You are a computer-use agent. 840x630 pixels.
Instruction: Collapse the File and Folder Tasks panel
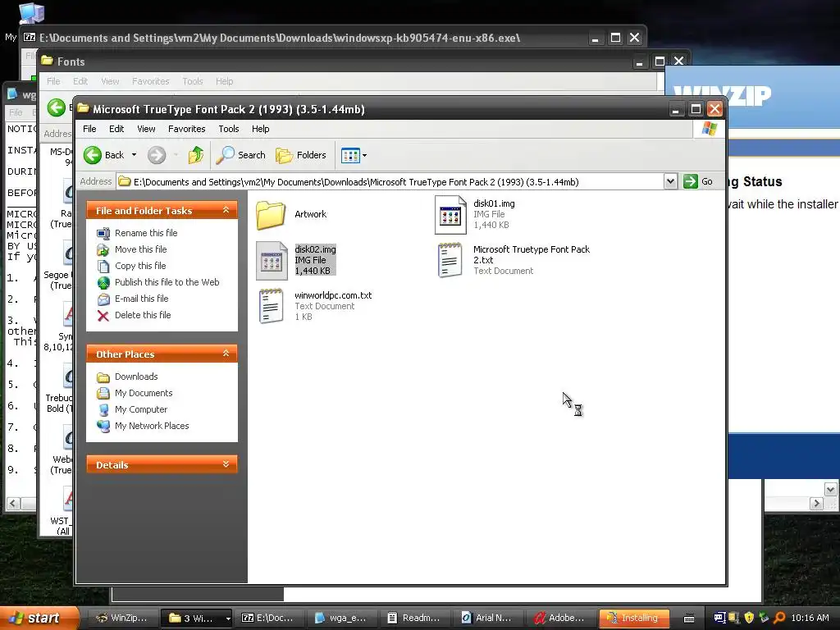226,210
